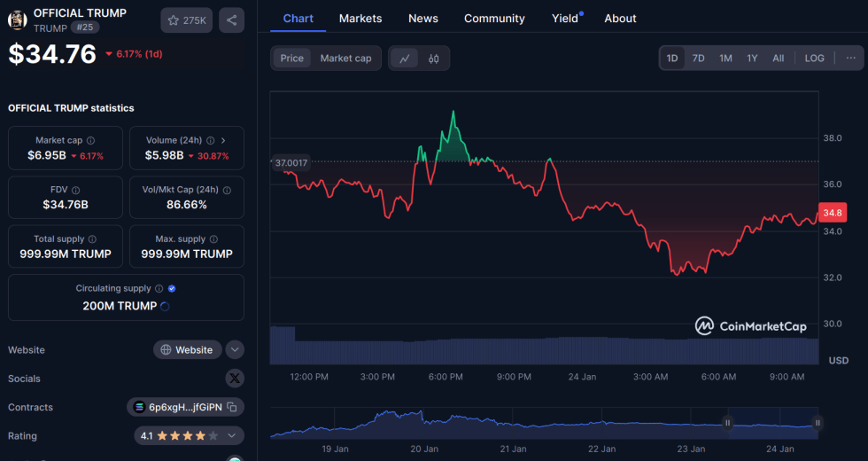Click info icon next to Circulating supply

pos(159,288)
